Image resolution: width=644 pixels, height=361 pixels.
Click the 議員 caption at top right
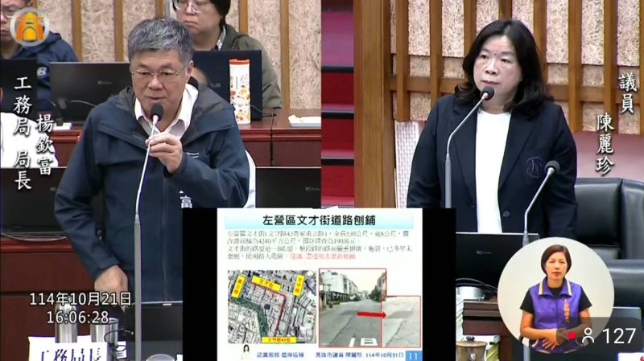pyautogui.click(x=627, y=92)
